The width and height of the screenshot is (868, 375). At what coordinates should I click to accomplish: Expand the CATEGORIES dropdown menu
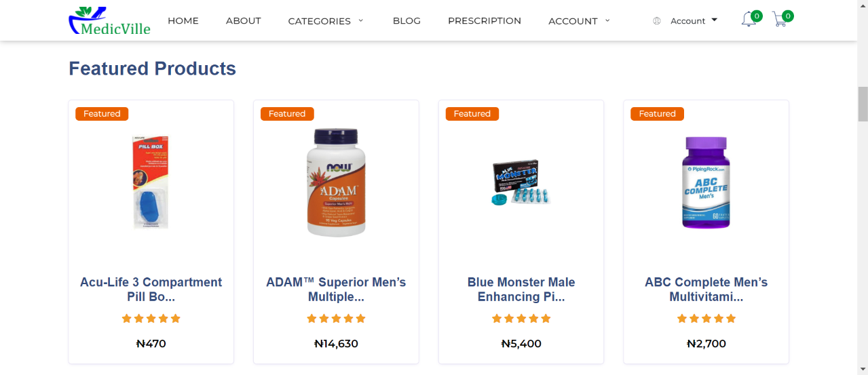coord(326,21)
